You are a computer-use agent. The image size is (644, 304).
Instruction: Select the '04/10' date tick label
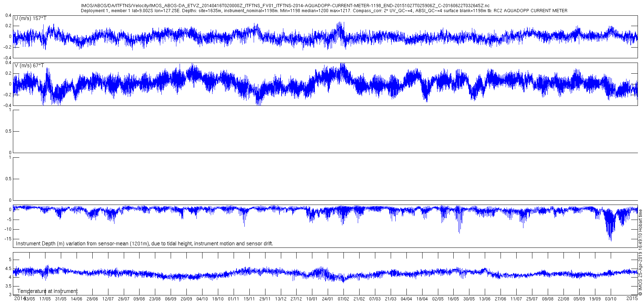point(202,299)
